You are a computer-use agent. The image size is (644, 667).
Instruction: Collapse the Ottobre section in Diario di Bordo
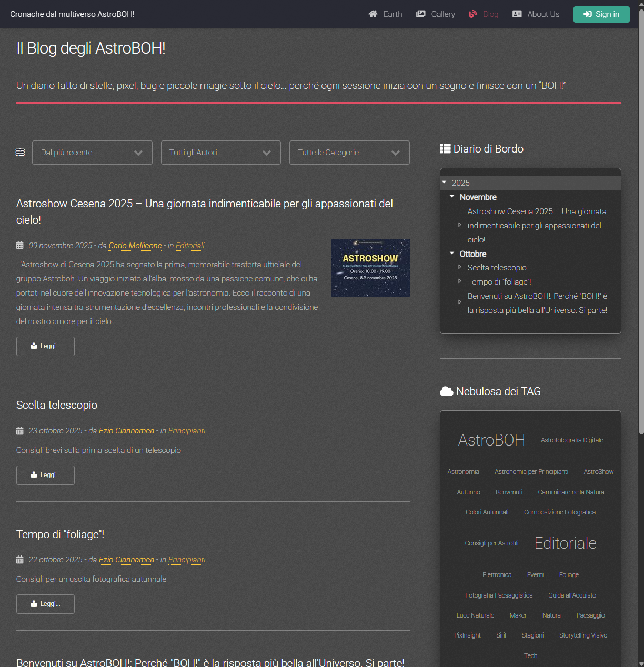point(451,254)
